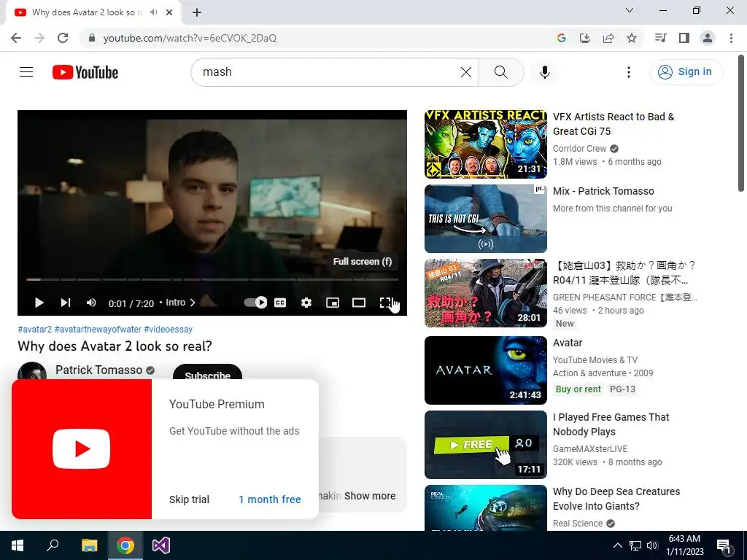Open YouTube settings three-dot menu
Image resolution: width=747 pixels, height=560 pixels.
coord(628,72)
